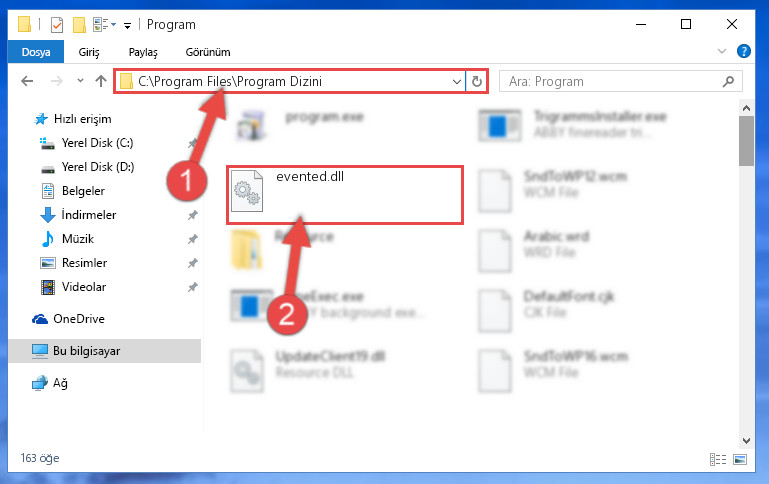Click the New folder icon in quick toolbar

click(x=79, y=25)
